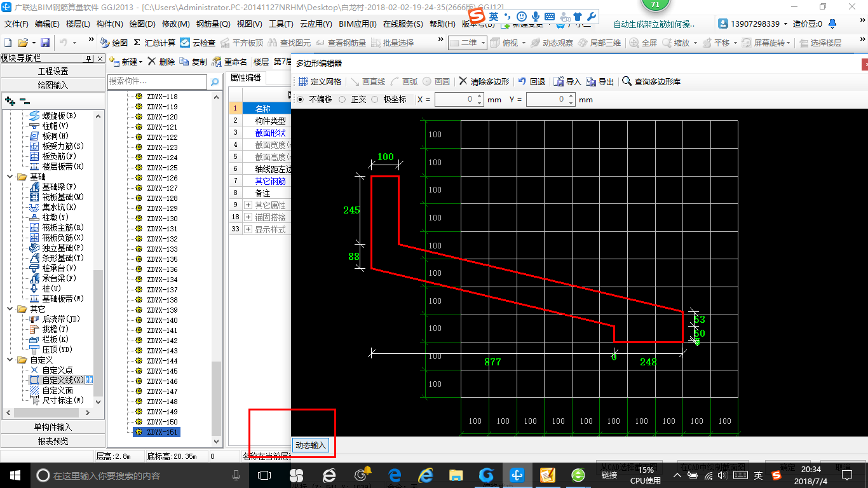Open the 屏幕旋转 dropdown
The width and height of the screenshot is (868, 488).
[x=788, y=43]
